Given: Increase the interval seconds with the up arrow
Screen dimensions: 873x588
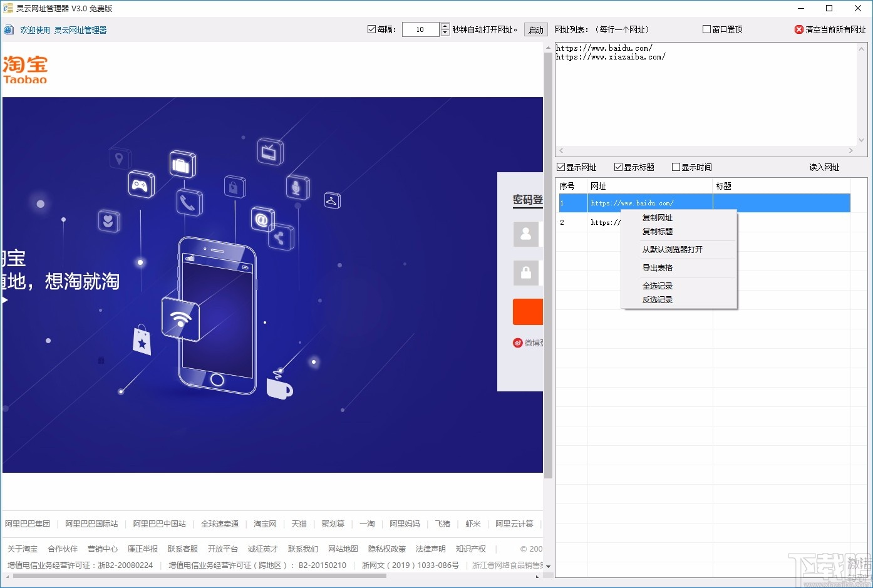Looking at the screenshot, I should pyautogui.click(x=445, y=26).
